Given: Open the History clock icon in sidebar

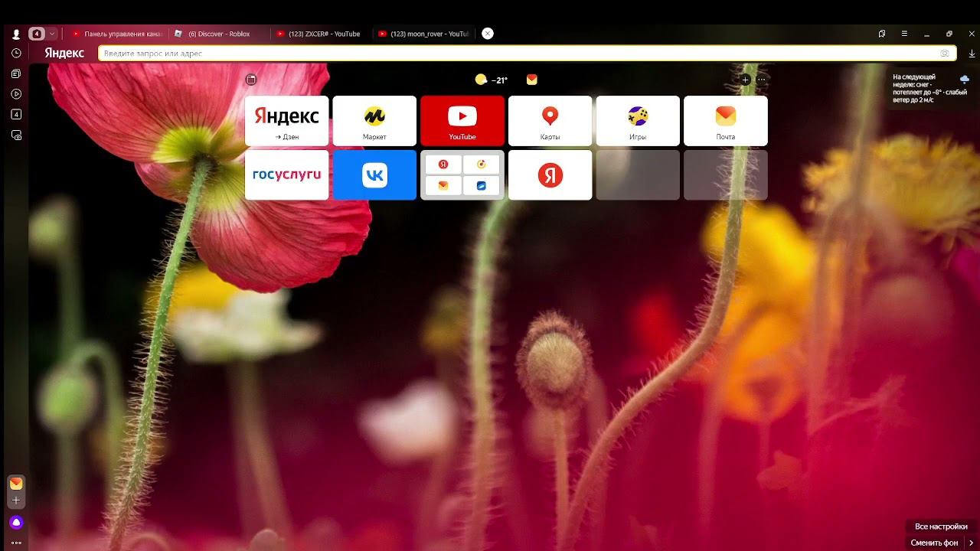Looking at the screenshot, I should pyautogui.click(x=16, y=54).
